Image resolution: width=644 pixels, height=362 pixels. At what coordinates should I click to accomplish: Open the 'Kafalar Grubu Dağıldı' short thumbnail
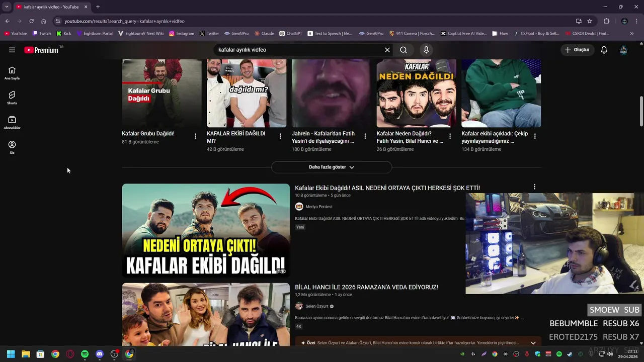[162, 93]
